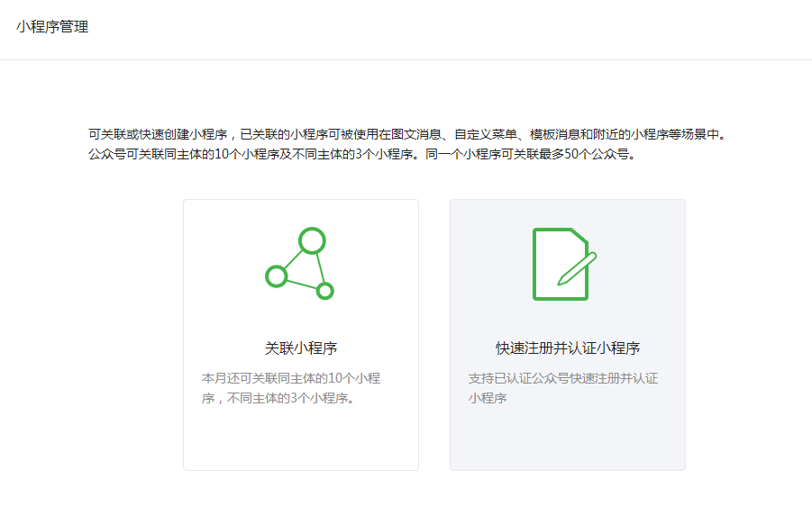Click blank bottom area of the quick registration card
The height and width of the screenshot is (515, 812).
[568, 441]
